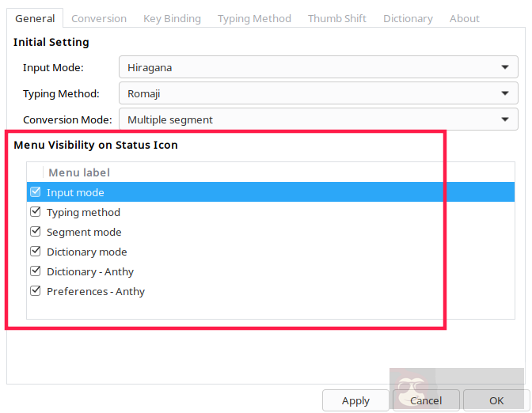
Task: Go to the Typing Method tab
Action: tap(254, 18)
